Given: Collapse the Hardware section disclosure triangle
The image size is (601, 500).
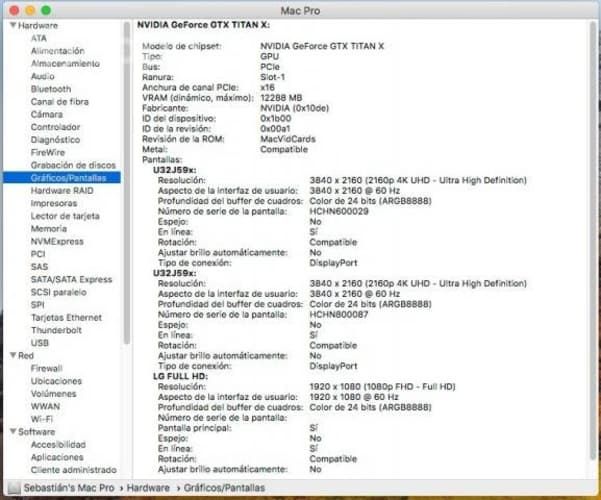Looking at the screenshot, I should [x=11, y=25].
